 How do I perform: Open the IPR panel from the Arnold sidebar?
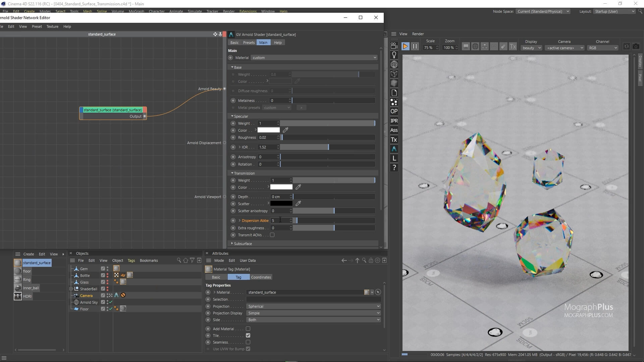click(x=394, y=121)
